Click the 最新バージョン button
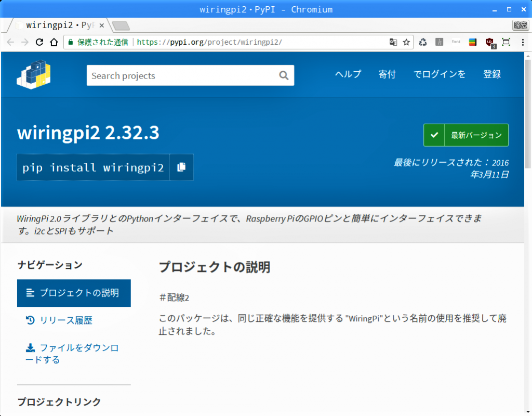532x416 pixels. (466, 135)
